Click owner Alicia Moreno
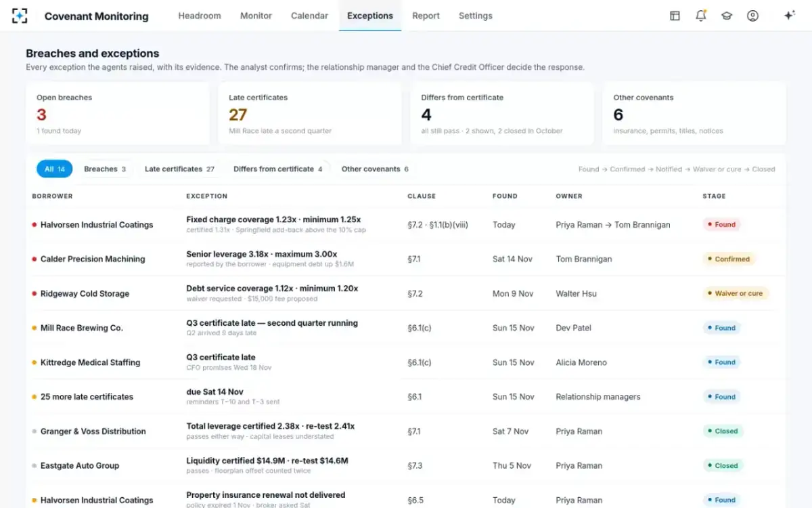 [581, 362]
